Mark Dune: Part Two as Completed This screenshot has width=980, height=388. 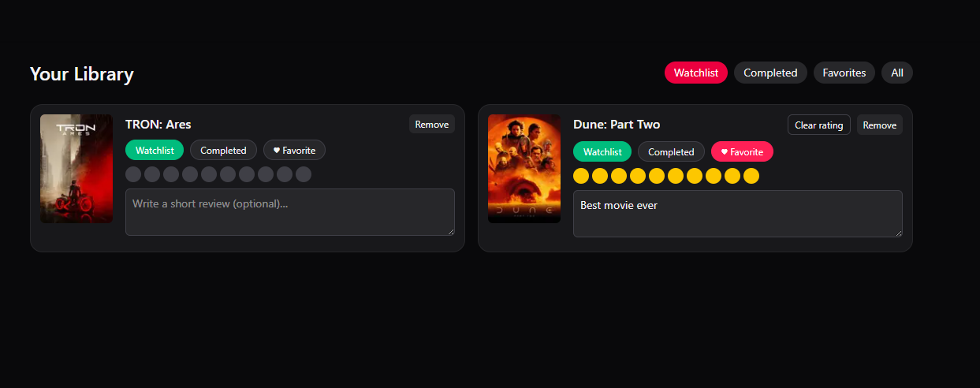tap(671, 152)
